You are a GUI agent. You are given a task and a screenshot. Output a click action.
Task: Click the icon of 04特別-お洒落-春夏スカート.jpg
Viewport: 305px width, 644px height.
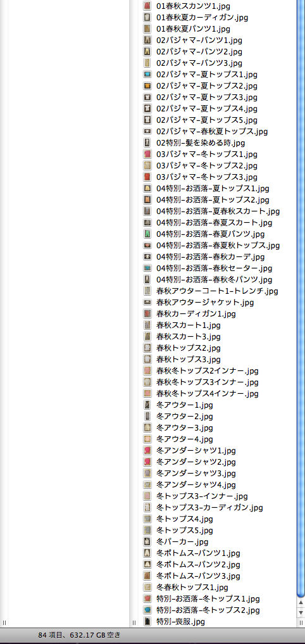(x=147, y=223)
